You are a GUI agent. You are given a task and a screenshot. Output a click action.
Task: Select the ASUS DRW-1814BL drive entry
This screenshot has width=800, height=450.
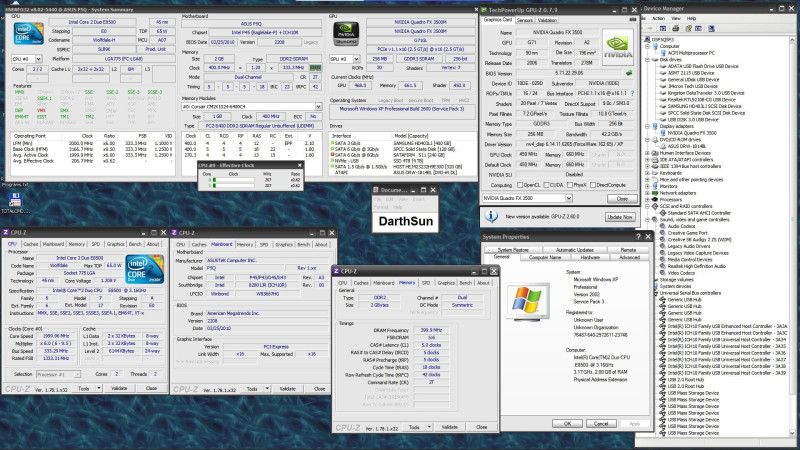[x=687, y=146]
